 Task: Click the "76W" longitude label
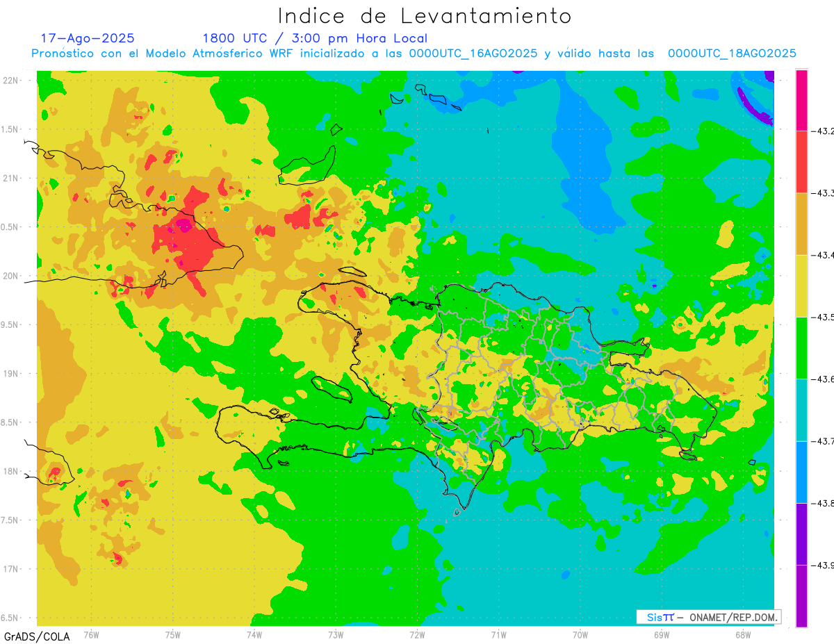pos(91,634)
